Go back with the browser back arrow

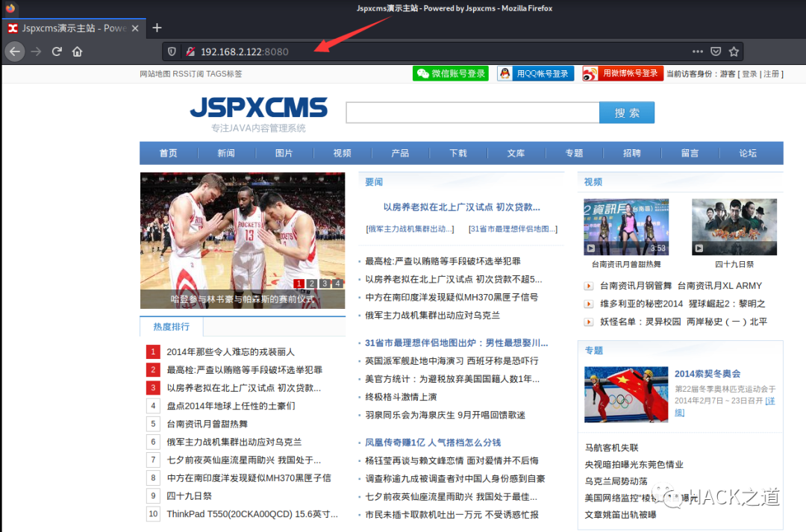15,51
